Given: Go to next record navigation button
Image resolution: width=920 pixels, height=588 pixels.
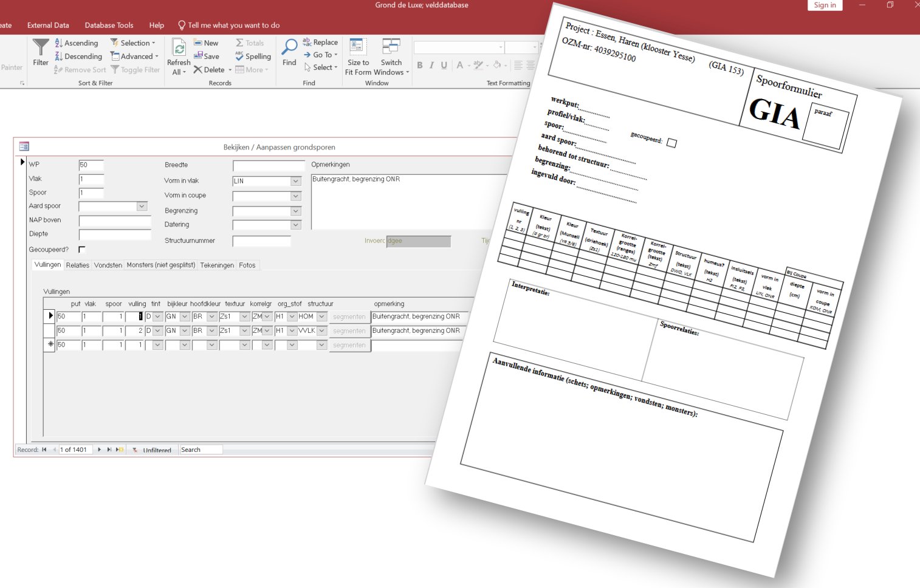Looking at the screenshot, I should (x=100, y=450).
